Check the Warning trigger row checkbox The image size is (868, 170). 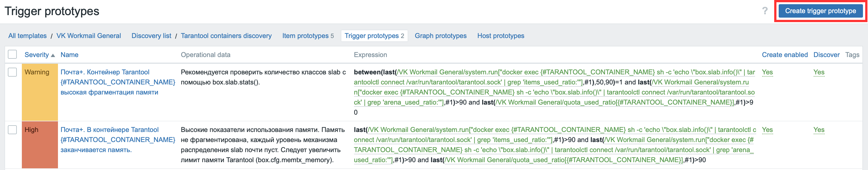13,72
